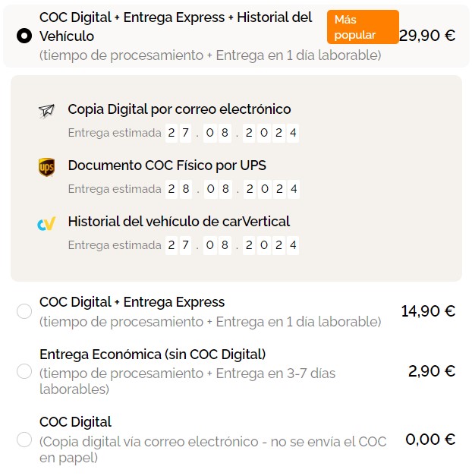Click the paper plane email icon

point(47,111)
